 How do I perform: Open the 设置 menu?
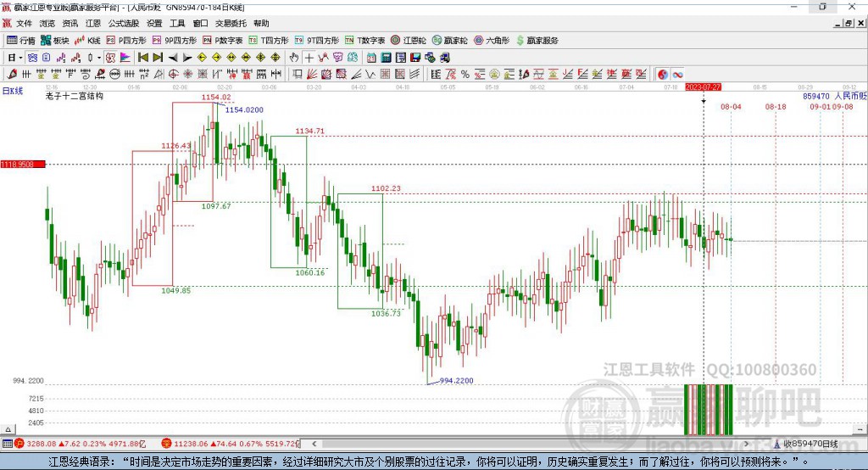(x=154, y=23)
